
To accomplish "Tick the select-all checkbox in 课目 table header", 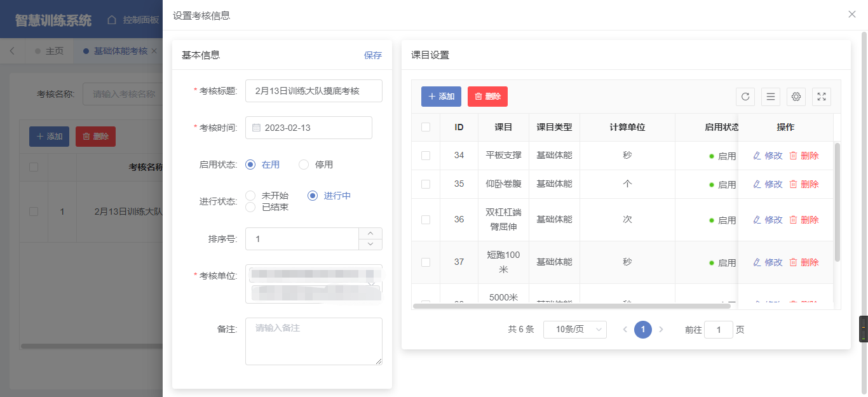I will coord(426,127).
